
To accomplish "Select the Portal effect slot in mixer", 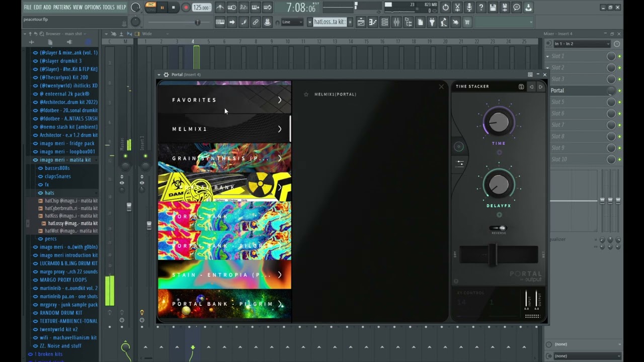I will 576,90.
